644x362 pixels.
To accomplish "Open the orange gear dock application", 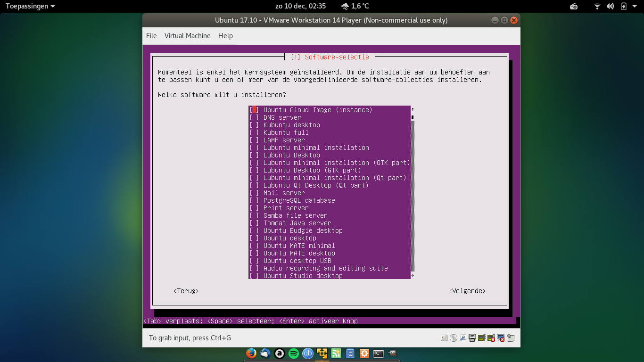I will 364,353.
